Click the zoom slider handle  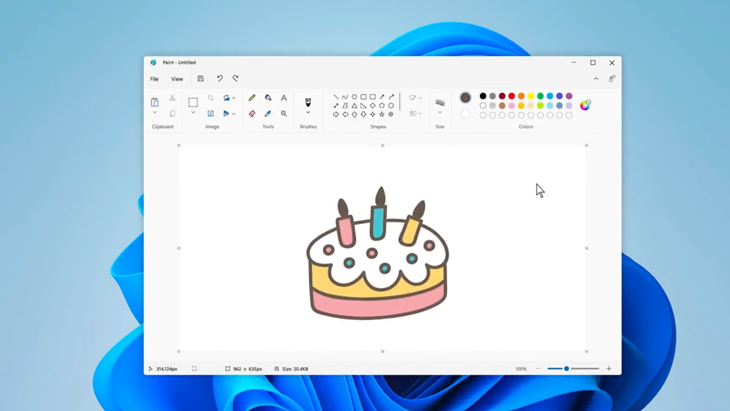(567, 369)
